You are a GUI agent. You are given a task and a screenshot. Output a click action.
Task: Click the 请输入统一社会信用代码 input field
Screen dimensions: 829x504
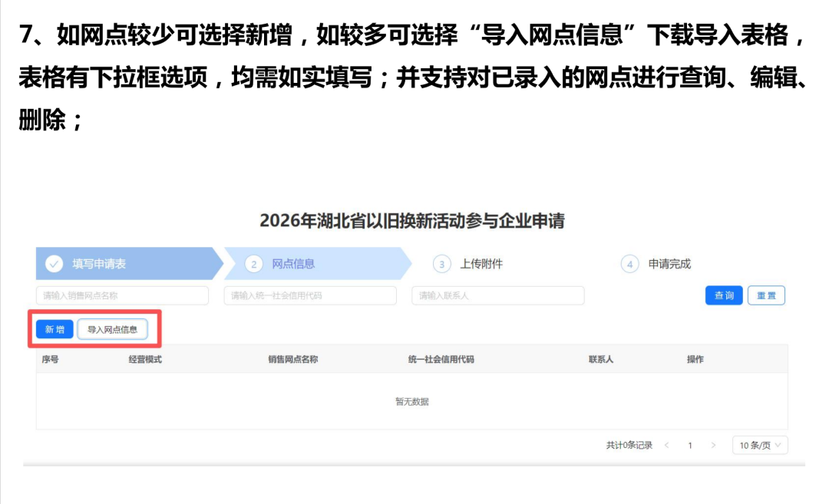point(310,295)
